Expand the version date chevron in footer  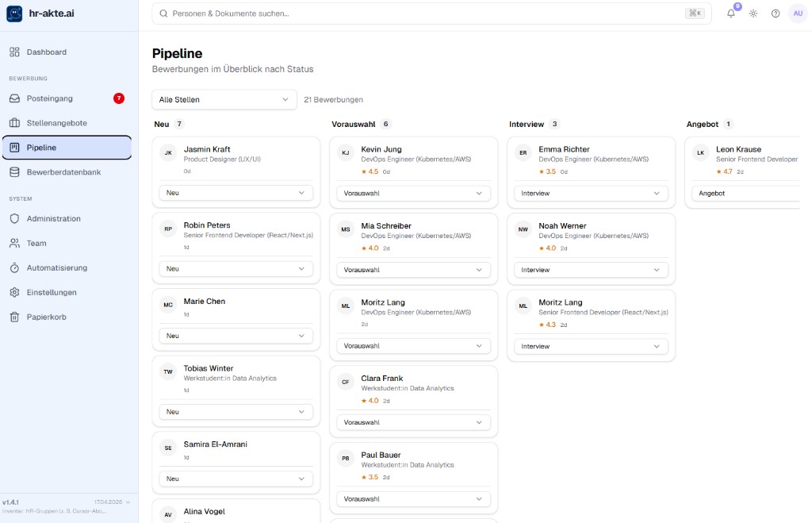point(128,502)
